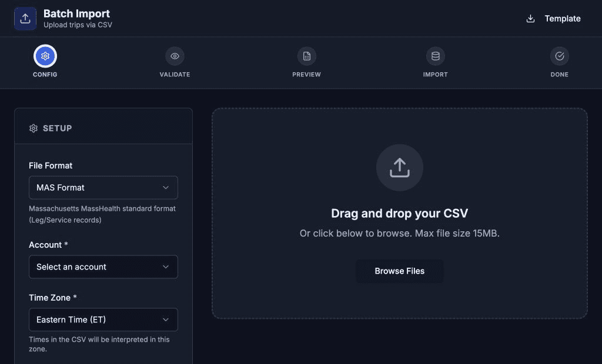
Task: Go to the IMPORT step label
Action: [x=436, y=75]
